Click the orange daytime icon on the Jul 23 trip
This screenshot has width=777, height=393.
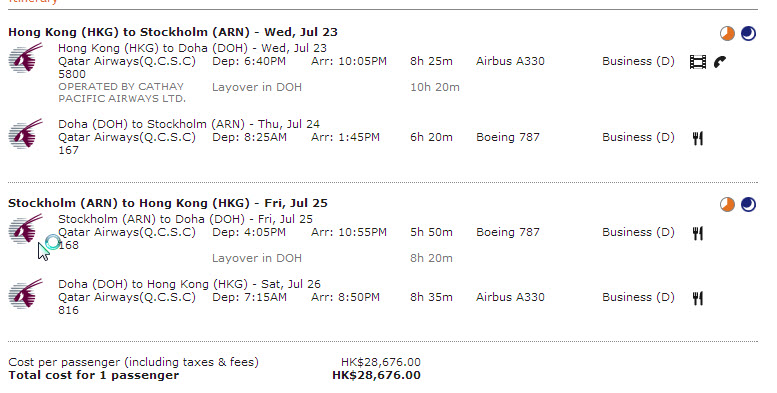coord(727,34)
